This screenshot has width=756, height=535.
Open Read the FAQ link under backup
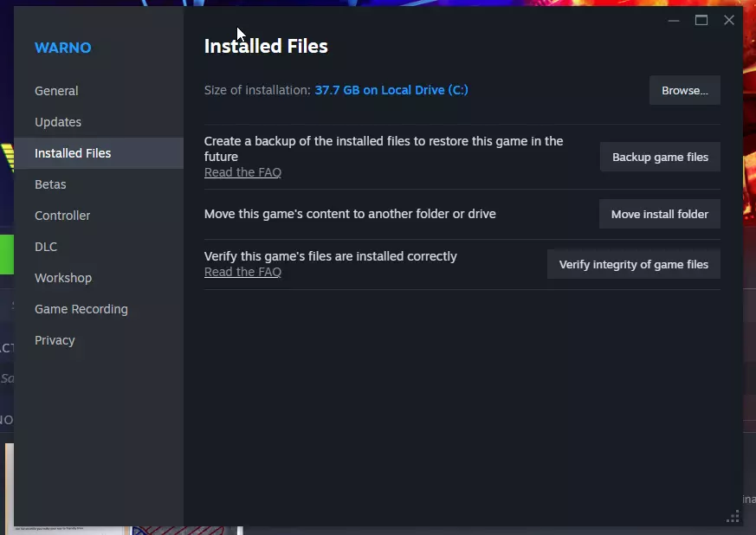pyautogui.click(x=242, y=172)
